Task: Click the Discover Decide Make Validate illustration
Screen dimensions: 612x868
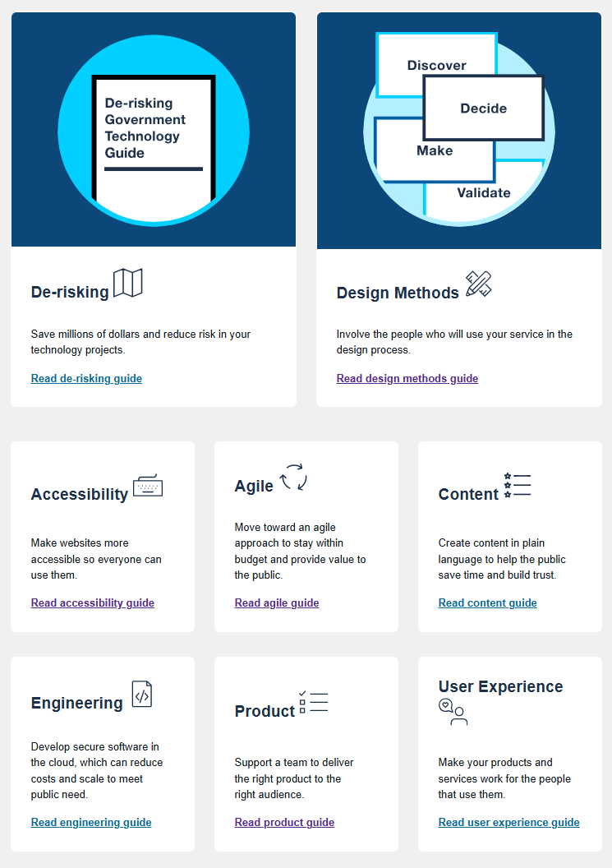Action: point(459,130)
